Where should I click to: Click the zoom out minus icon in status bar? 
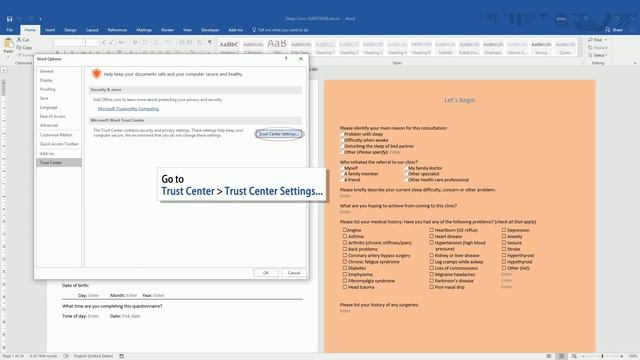(583, 356)
